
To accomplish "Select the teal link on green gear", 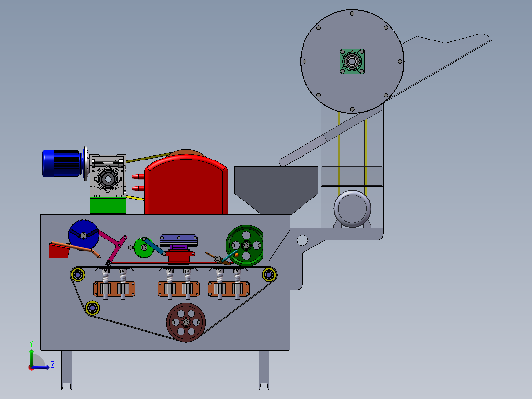I will pos(154,246).
